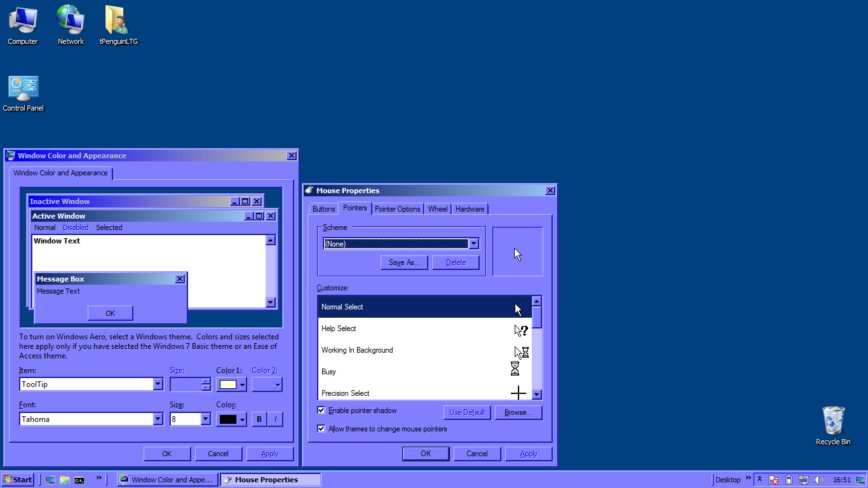The width and height of the screenshot is (868, 488).
Task: Click the taskbar clock showing 16:51
Action: pos(842,480)
